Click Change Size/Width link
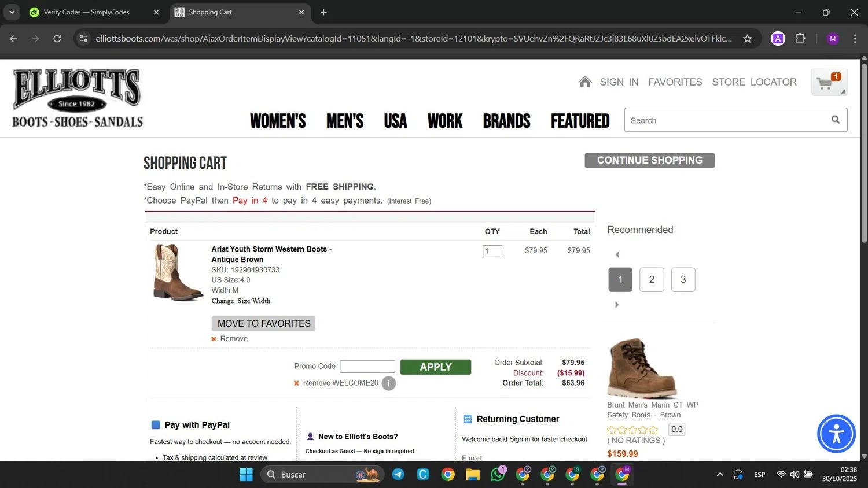Viewport: 868px width, 488px height. pyautogui.click(x=241, y=301)
